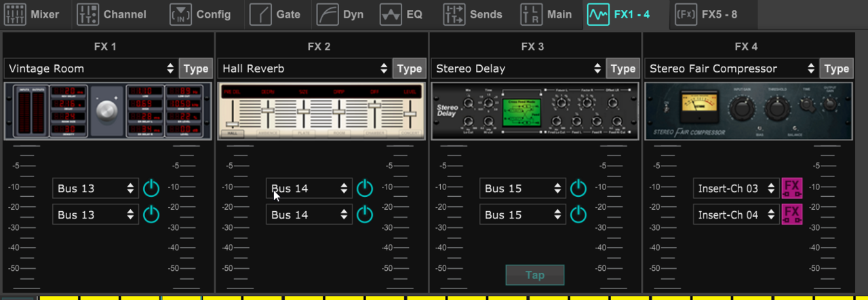This screenshot has width=868, height=300.
Task: Open the lower Bus 13 source dropdown
Action: pyautogui.click(x=96, y=214)
